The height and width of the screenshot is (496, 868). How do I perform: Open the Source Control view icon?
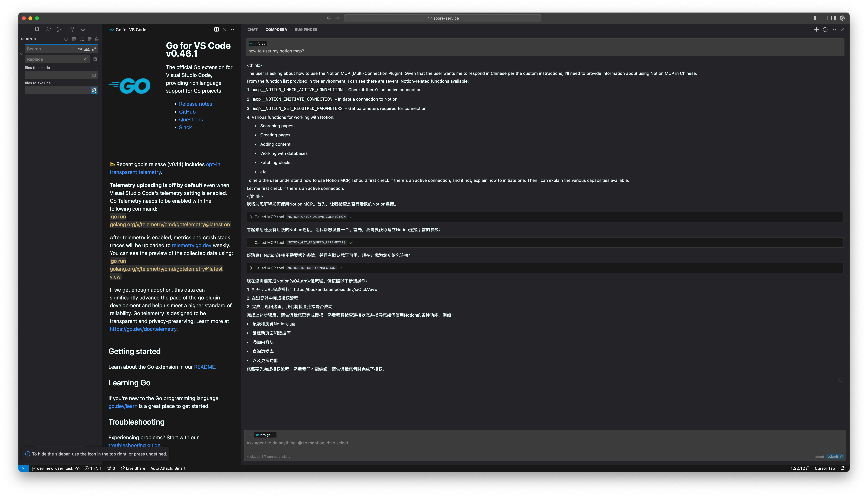[x=59, y=30]
